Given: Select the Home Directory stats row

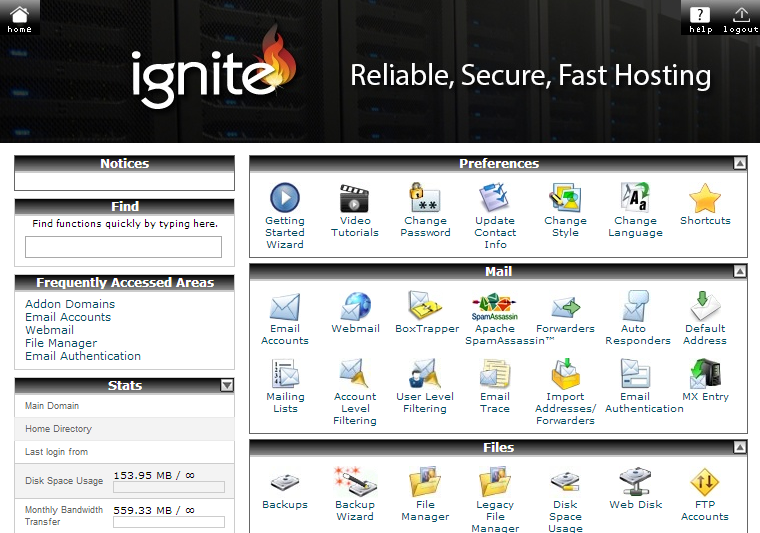Looking at the screenshot, I should tap(125, 429).
